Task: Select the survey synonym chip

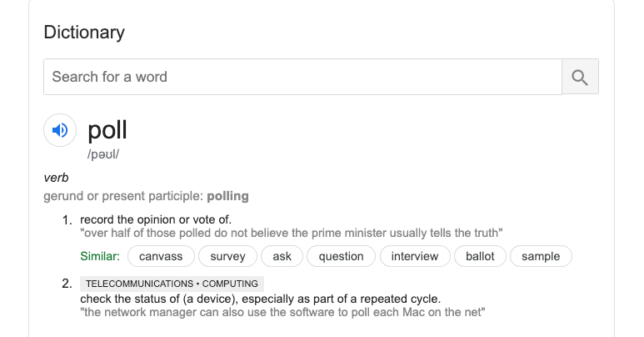Action: coord(228,256)
